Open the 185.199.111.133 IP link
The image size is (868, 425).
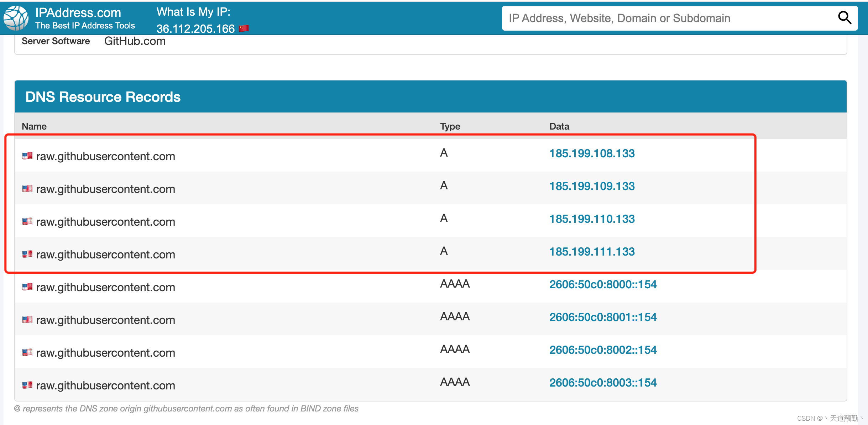pos(592,252)
